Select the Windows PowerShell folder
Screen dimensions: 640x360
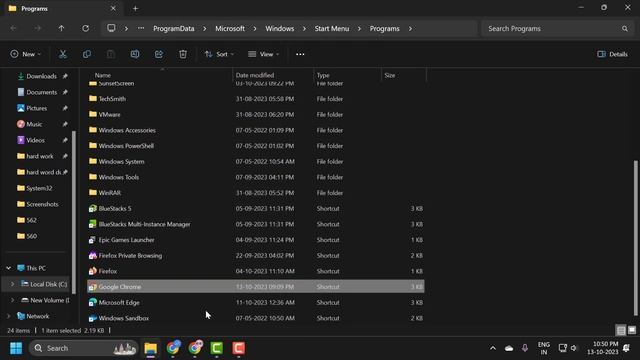(256, 146)
